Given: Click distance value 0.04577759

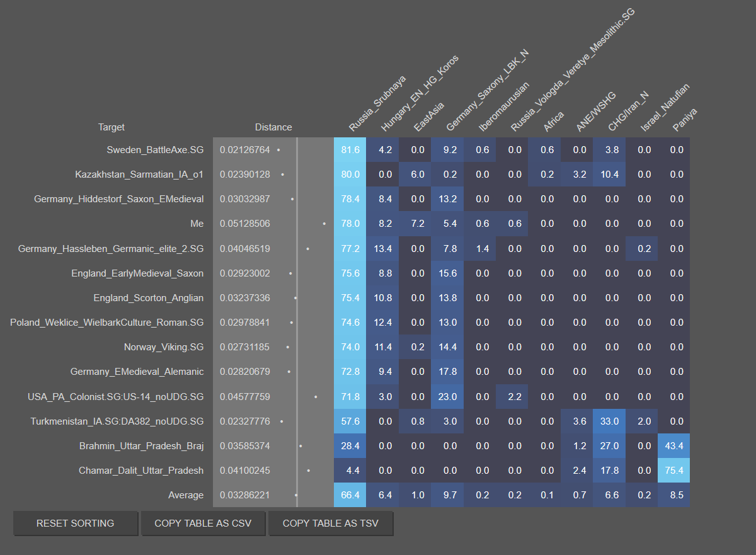Looking at the screenshot, I should click(244, 397).
